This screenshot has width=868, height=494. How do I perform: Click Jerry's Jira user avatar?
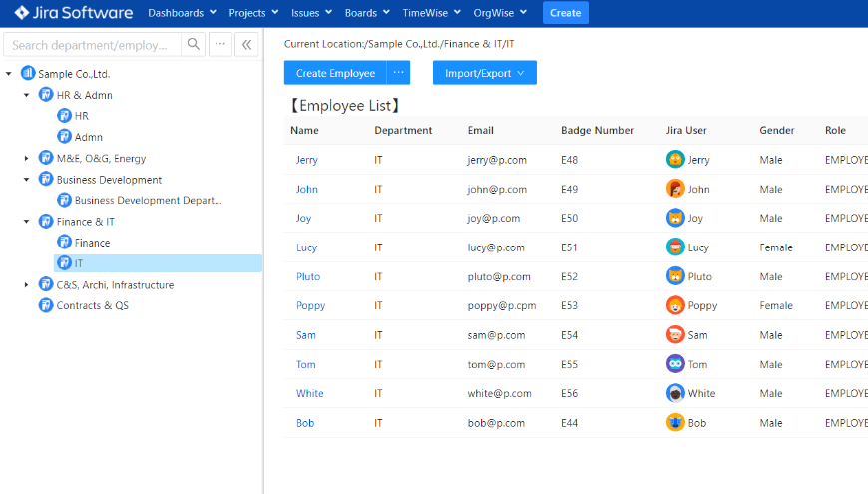pos(675,160)
